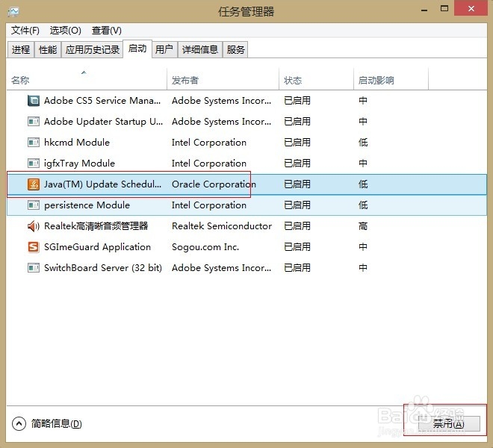Screen dimensions: 493x448
Task: Click Sogou.com Inc. publisher cell
Action: point(205,247)
